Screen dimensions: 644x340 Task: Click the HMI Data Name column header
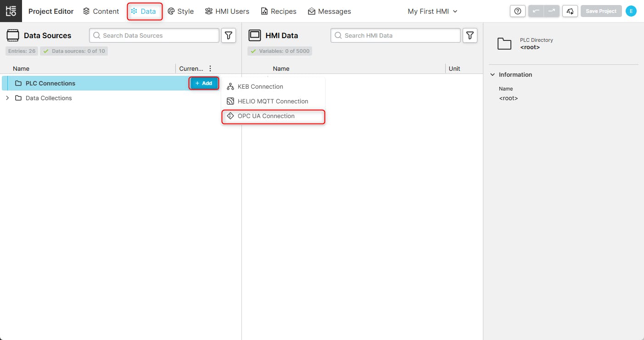point(281,68)
